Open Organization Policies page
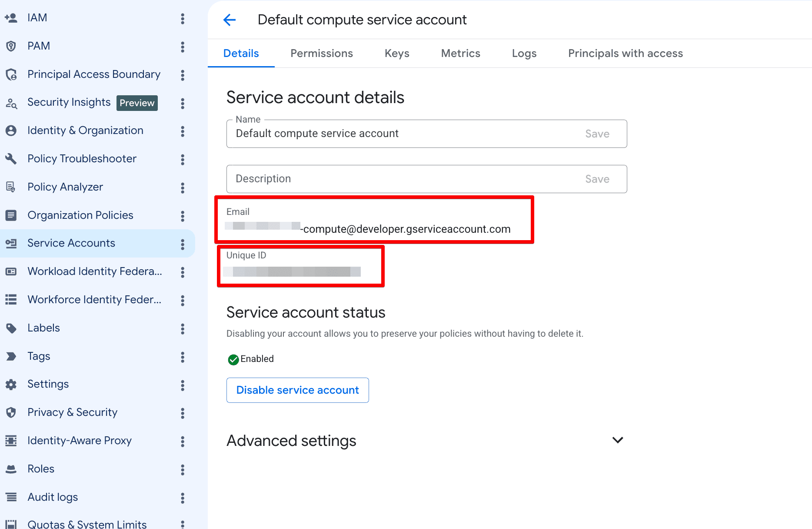This screenshot has width=812, height=529. pos(80,215)
